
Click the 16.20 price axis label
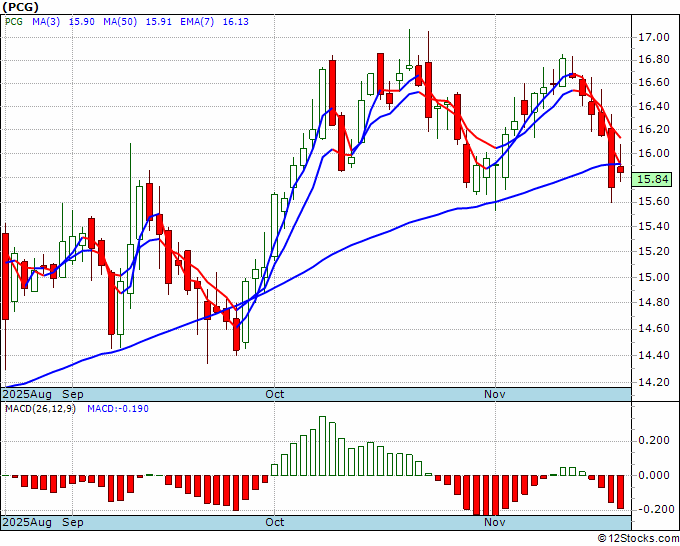(x=654, y=129)
